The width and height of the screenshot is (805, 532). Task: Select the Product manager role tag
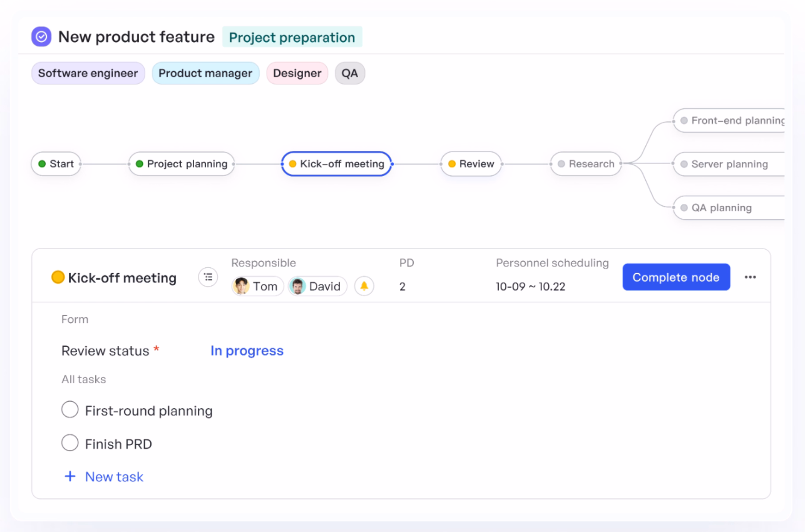[x=205, y=73]
